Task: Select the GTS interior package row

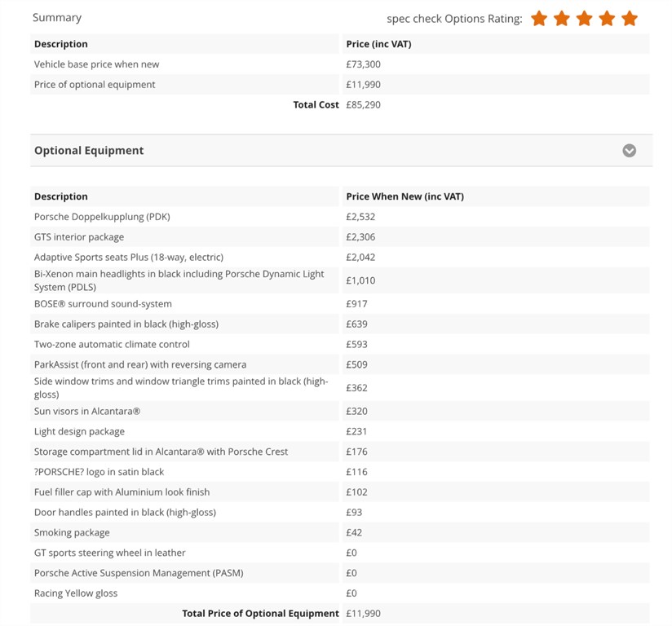Action: tap(79, 237)
